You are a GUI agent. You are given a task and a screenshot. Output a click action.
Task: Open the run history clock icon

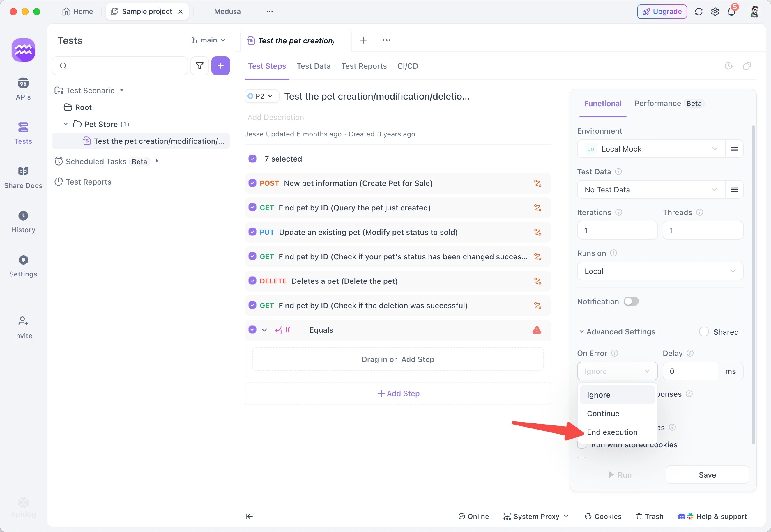[x=728, y=66]
